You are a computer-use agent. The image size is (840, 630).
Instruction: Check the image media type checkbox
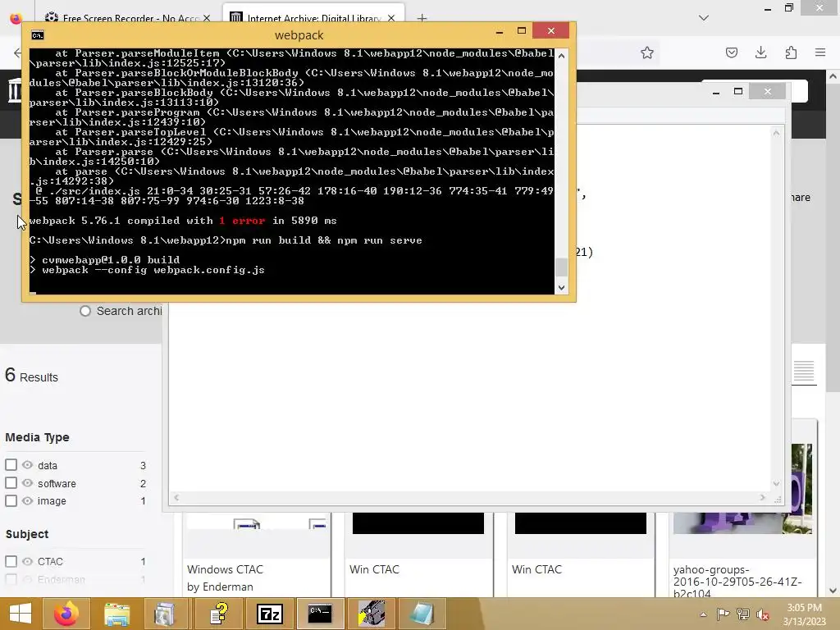click(x=11, y=500)
